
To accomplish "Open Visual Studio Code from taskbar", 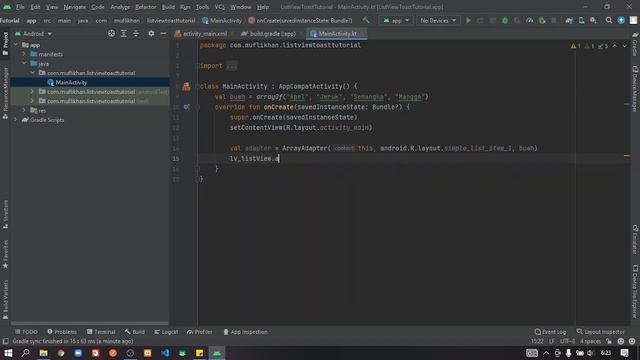I will tap(165, 353).
